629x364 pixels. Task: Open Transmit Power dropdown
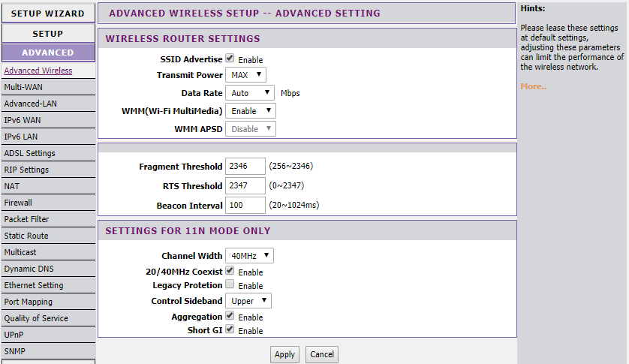pyautogui.click(x=245, y=74)
